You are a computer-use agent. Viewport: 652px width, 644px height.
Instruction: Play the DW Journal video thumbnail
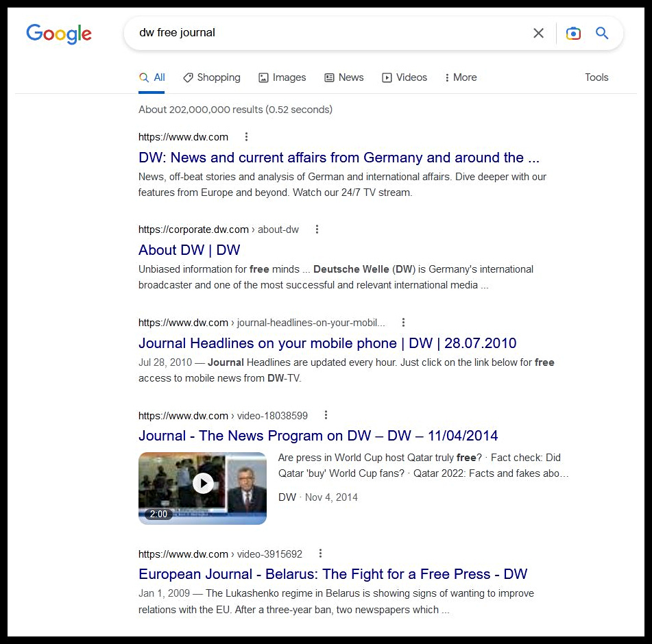[202, 488]
